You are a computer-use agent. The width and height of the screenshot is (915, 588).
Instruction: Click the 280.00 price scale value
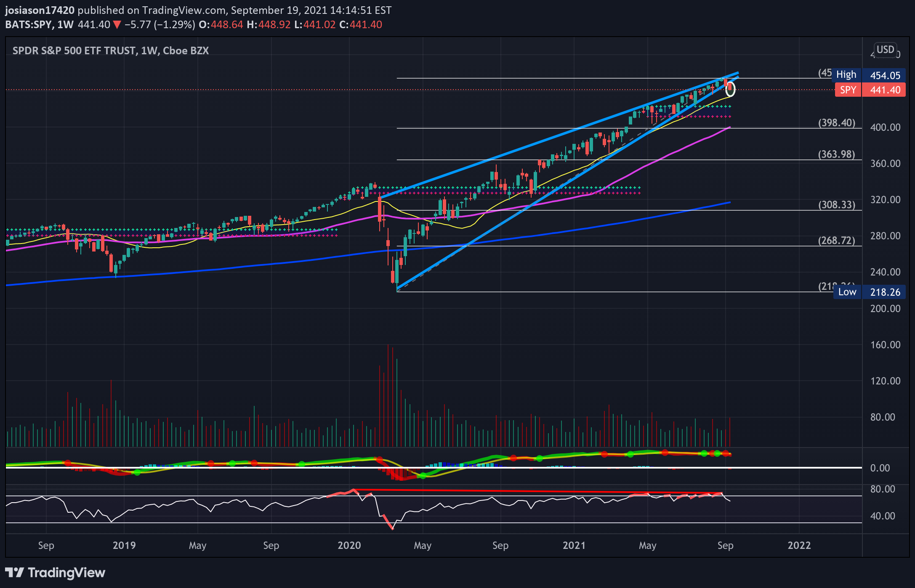(x=885, y=236)
